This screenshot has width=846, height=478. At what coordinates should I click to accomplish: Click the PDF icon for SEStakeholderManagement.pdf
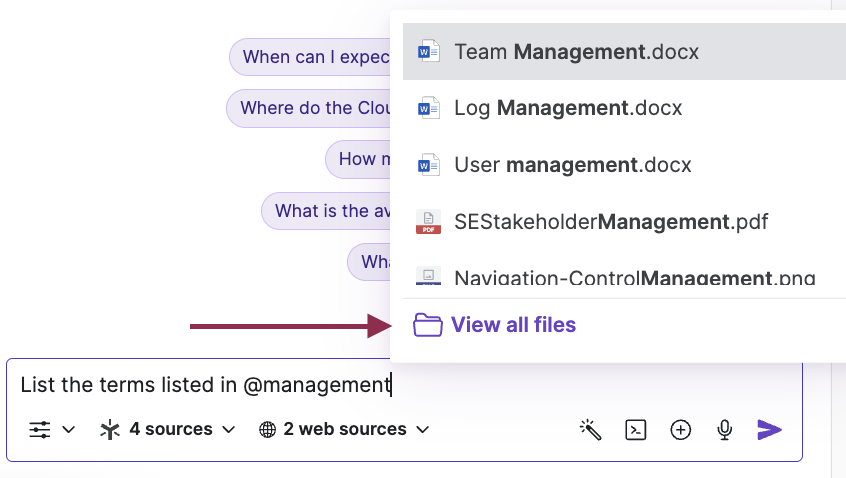point(428,221)
